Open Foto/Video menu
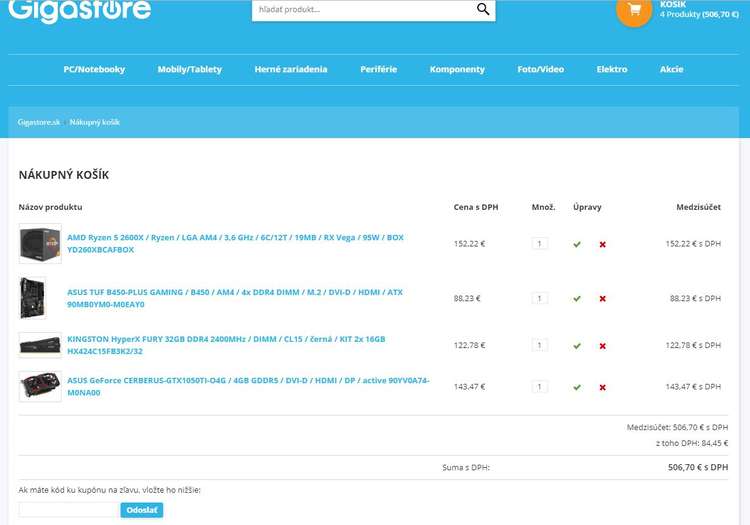 (540, 69)
